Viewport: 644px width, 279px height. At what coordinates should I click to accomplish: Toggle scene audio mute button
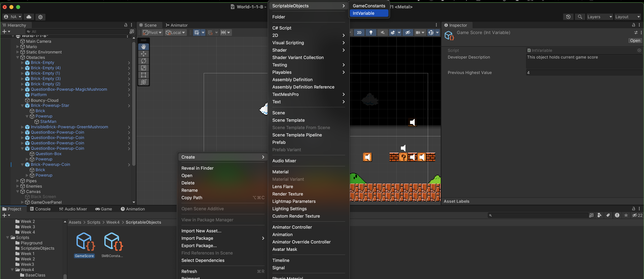[383, 33]
